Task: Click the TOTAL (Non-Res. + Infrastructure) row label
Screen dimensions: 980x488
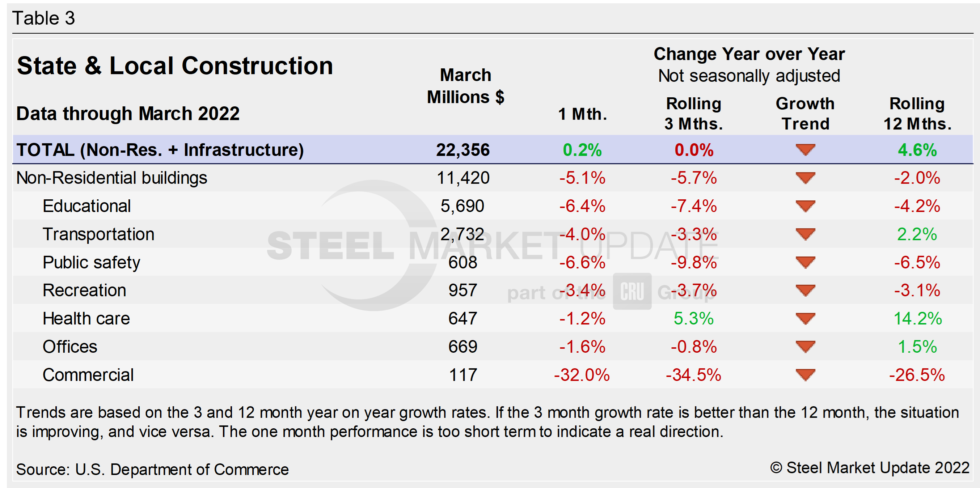Action: 160,149
